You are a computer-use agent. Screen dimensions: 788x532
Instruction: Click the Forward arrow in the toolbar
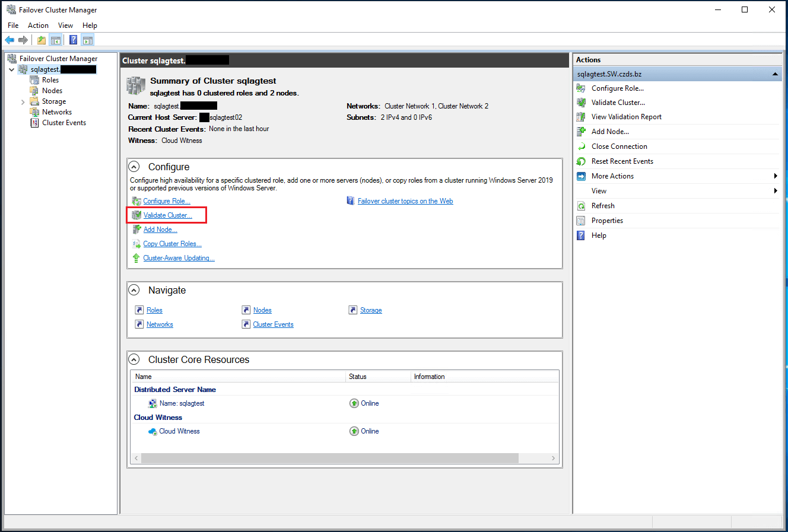point(23,40)
